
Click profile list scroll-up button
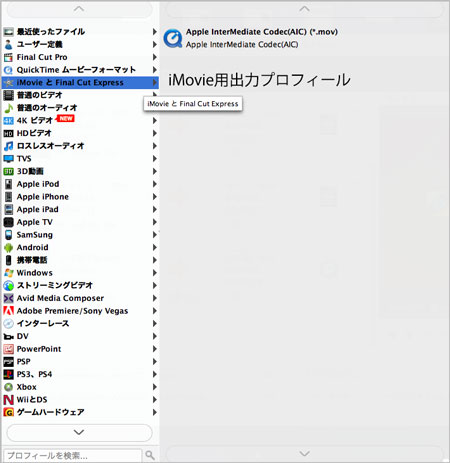(304, 10)
